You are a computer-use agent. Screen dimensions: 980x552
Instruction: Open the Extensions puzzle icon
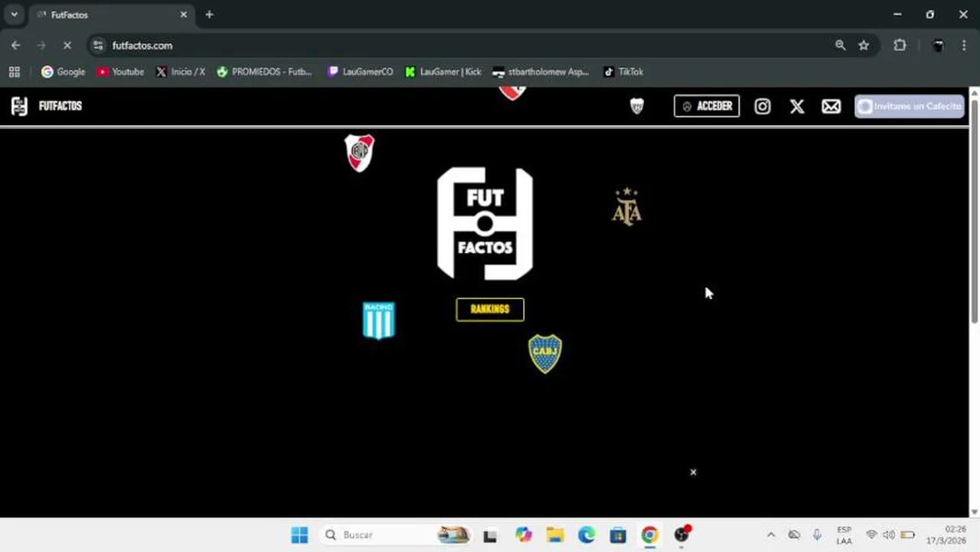click(x=899, y=45)
